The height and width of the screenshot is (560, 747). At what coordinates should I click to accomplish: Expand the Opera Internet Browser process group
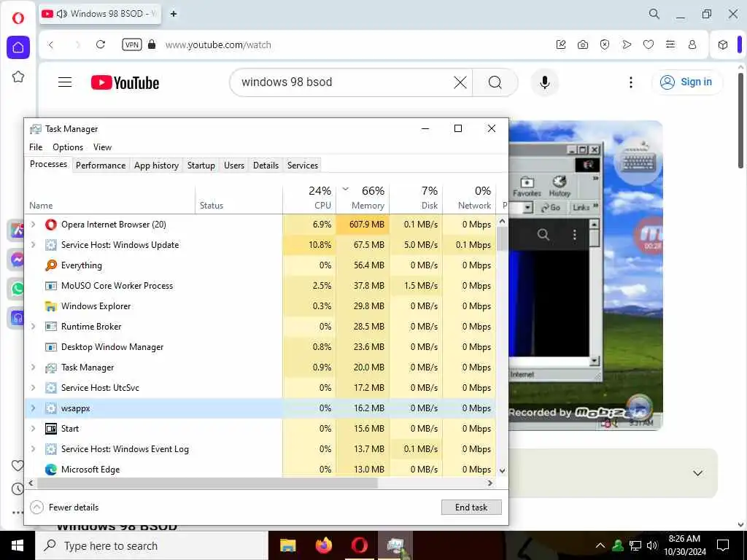coord(33,225)
